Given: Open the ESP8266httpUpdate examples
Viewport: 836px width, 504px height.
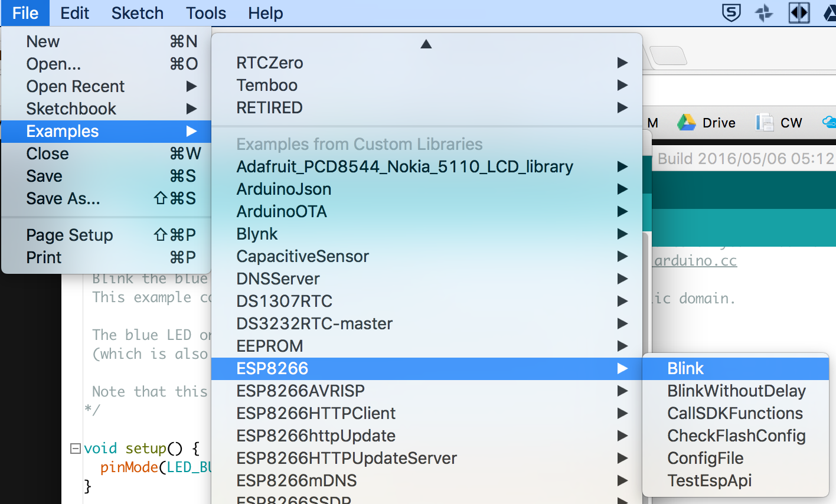Looking at the screenshot, I should (427, 436).
